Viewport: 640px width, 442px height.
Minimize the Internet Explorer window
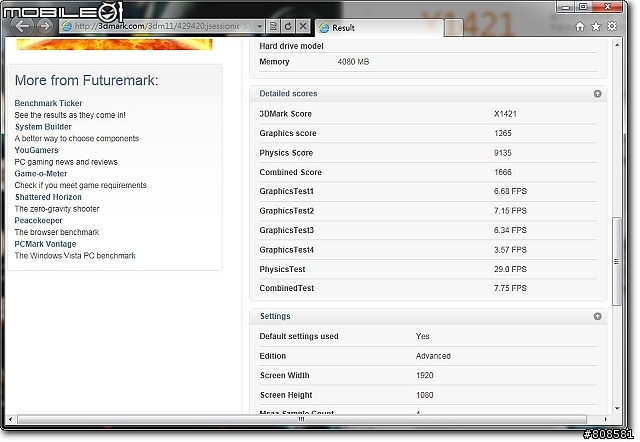pos(565,7)
